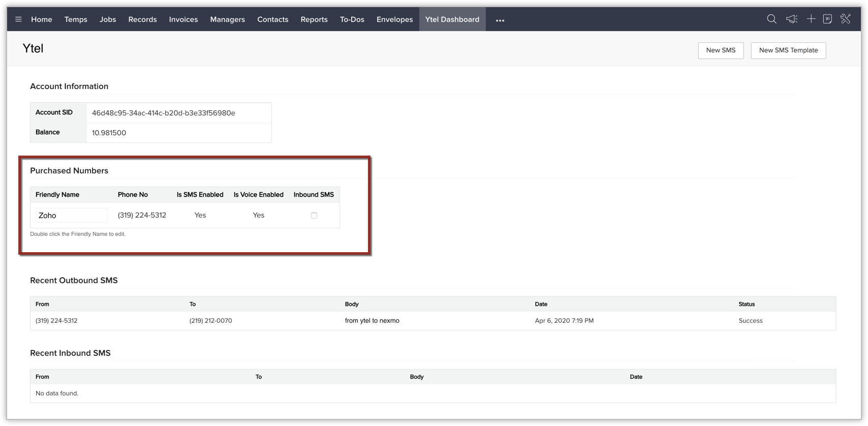This screenshot has width=868, height=426.
Task: Click the Inbound SMS column header
Action: [x=314, y=195]
